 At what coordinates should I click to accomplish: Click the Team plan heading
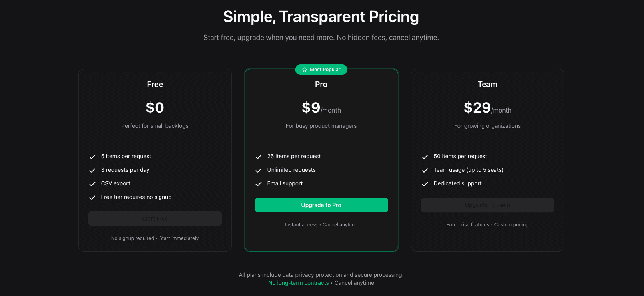point(487,84)
